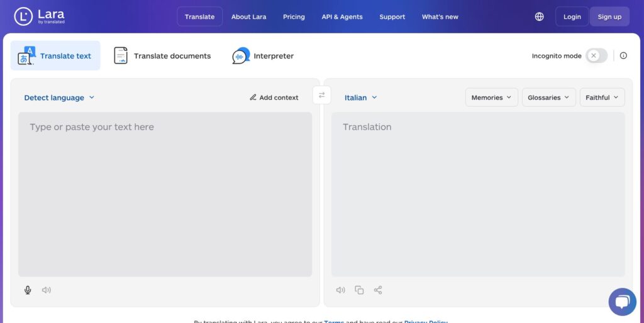Open the chat support bubble

(x=622, y=302)
